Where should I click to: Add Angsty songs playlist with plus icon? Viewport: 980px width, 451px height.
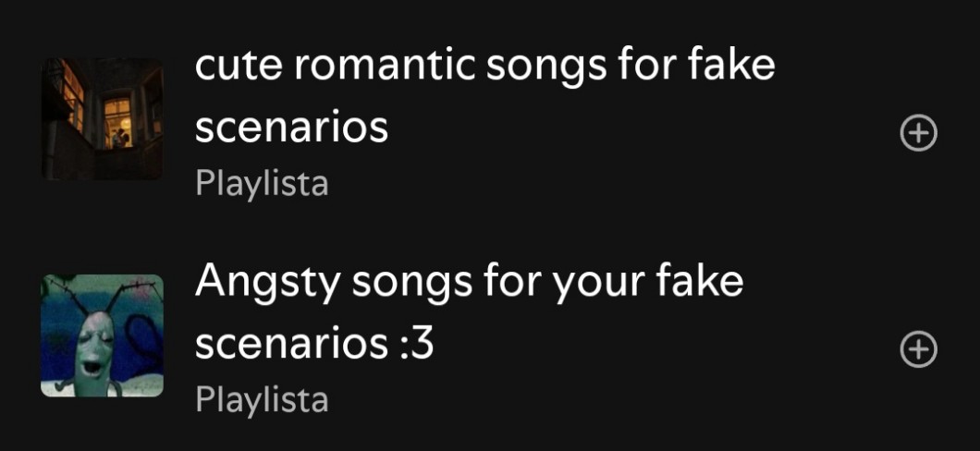coord(918,350)
